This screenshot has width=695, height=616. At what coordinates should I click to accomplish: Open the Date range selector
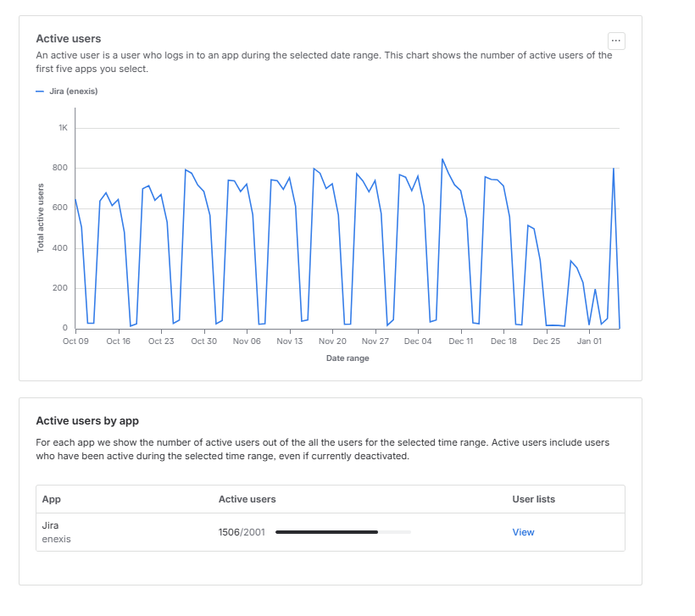pyautogui.click(x=347, y=358)
